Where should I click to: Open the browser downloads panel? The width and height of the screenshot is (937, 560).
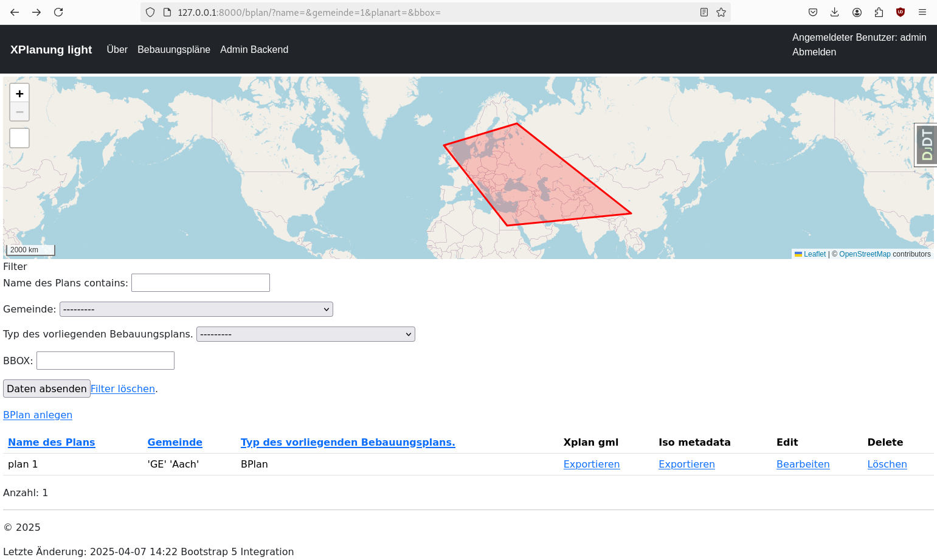pyautogui.click(x=835, y=12)
